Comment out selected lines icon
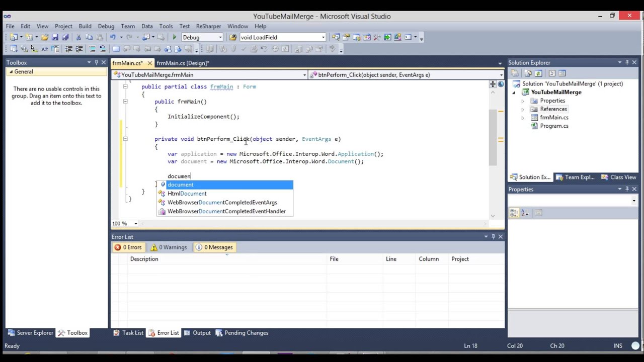This screenshot has width=644, height=362. [93, 49]
